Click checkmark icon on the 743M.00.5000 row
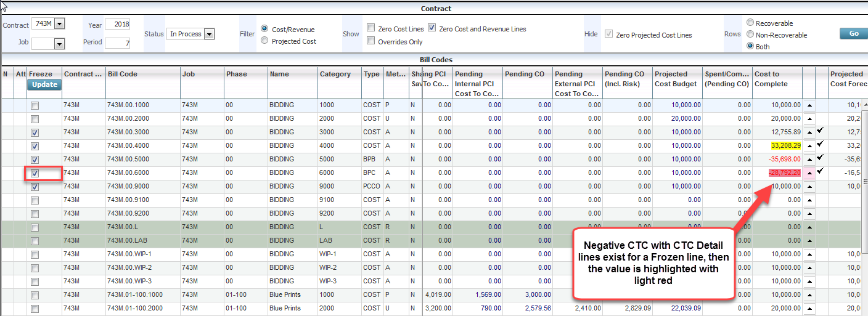This screenshot has width=868, height=316. pos(821,158)
